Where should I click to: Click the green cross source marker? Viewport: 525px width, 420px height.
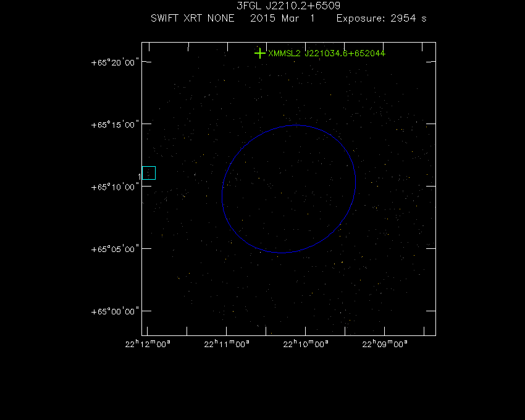pyautogui.click(x=260, y=53)
